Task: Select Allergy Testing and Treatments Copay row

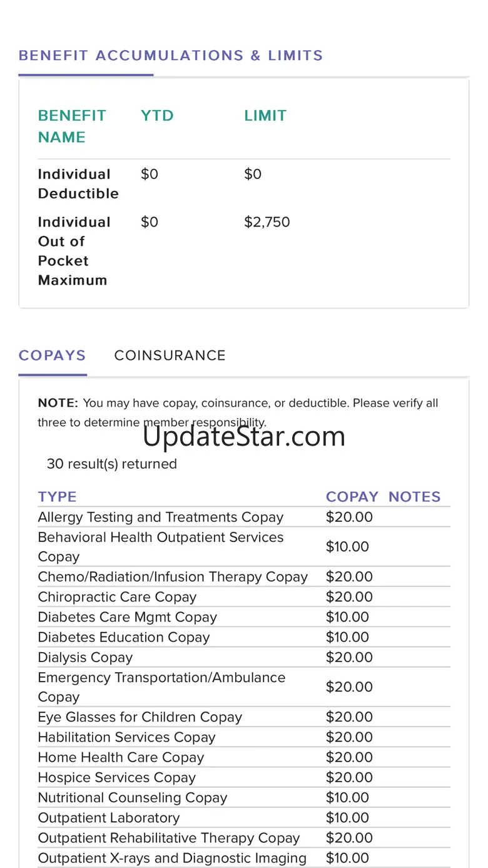Action: 161,518
